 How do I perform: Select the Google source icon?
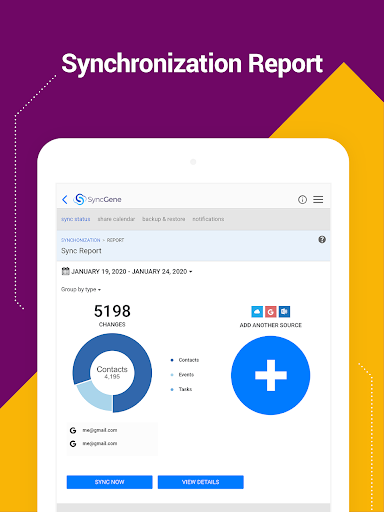click(x=271, y=312)
